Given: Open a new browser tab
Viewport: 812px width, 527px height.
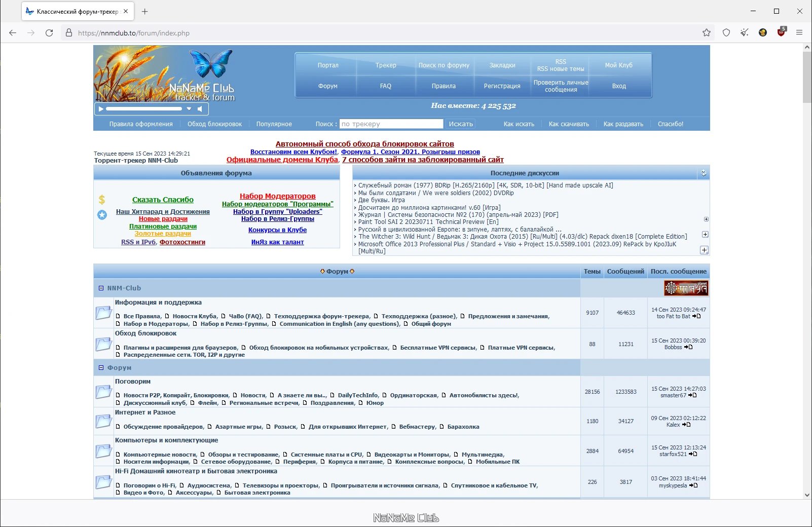Looking at the screenshot, I should [x=144, y=11].
